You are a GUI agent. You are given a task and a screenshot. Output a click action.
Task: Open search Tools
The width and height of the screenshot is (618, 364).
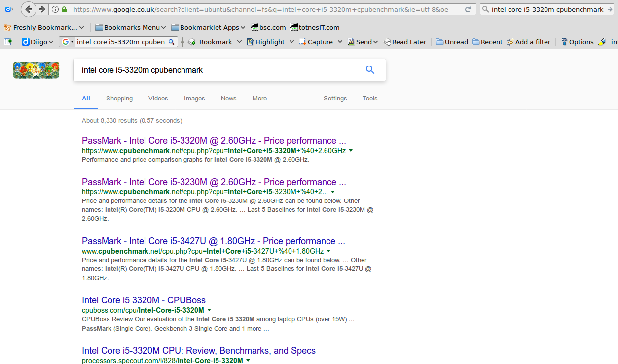tap(370, 99)
